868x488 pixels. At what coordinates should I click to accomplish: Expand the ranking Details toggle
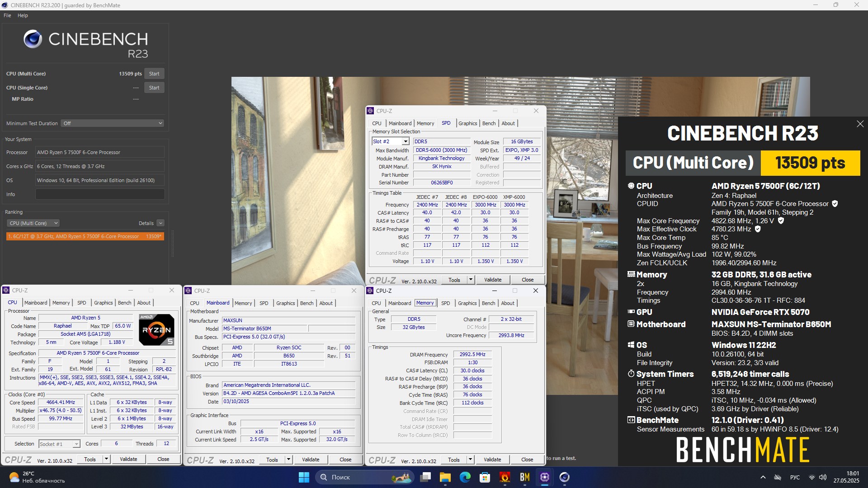click(x=160, y=223)
